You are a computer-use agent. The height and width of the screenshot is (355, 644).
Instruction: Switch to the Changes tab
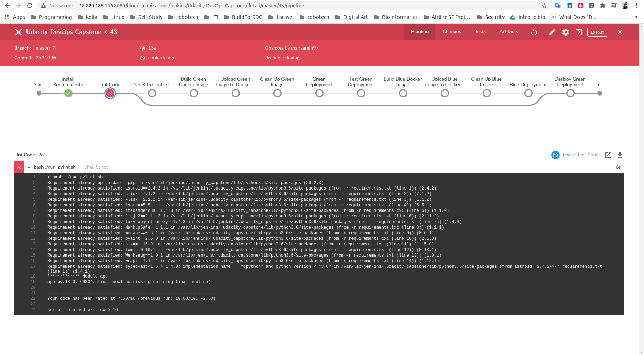pos(452,32)
